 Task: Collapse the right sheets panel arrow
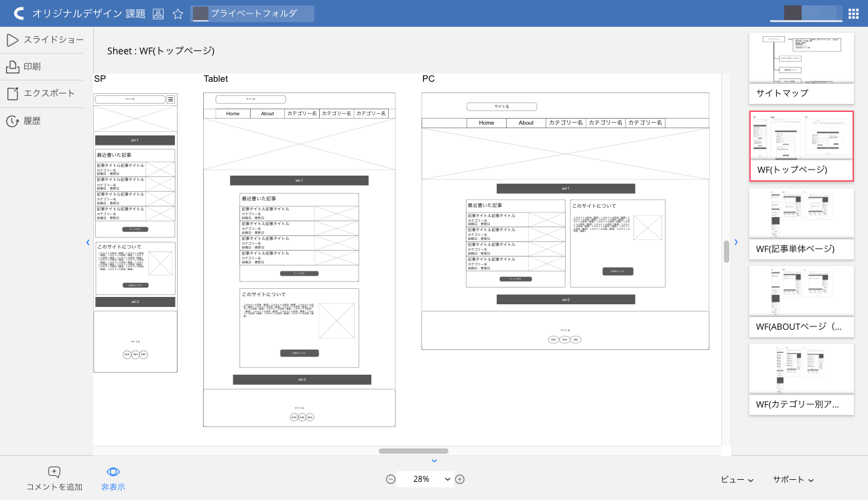click(735, 242)
